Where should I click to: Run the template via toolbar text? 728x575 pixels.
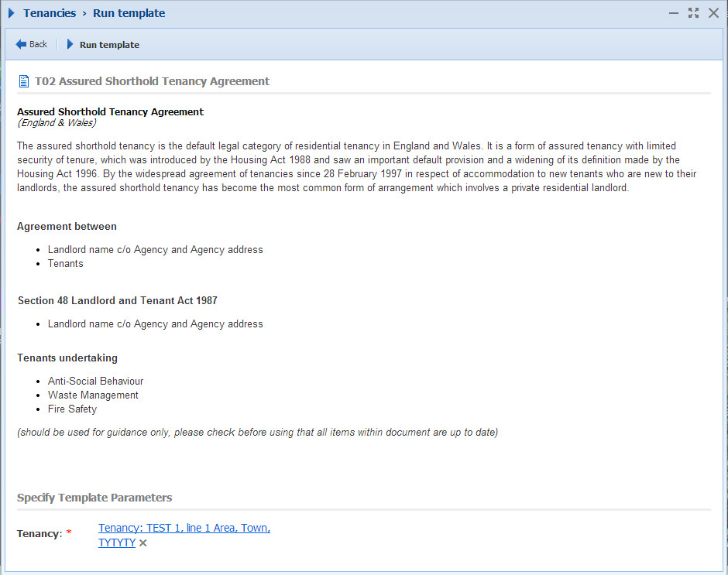click(109, 45)
